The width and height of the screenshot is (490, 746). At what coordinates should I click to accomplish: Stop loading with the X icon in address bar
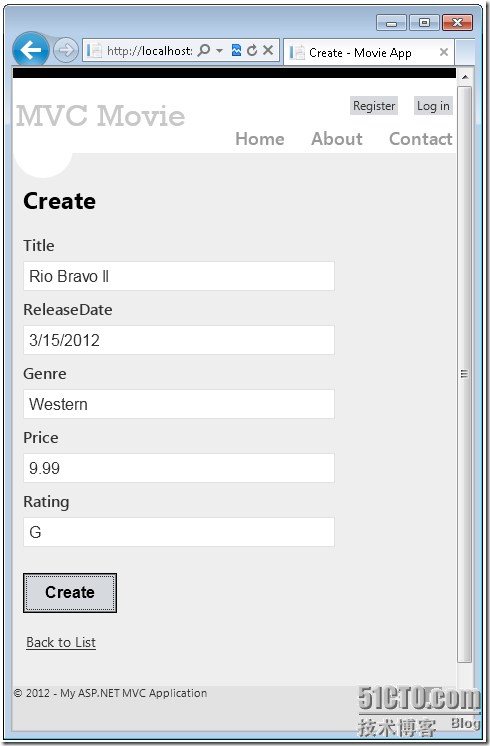(x=268, y=50)
